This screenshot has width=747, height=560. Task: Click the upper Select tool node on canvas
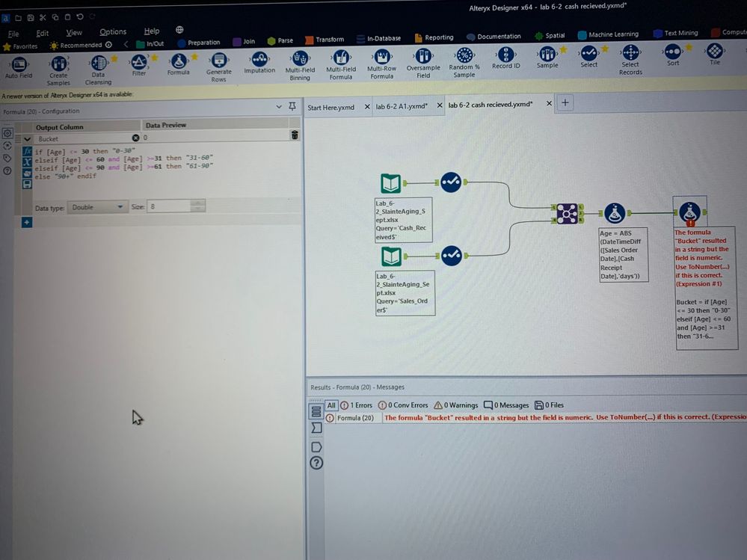coord(451,182)
